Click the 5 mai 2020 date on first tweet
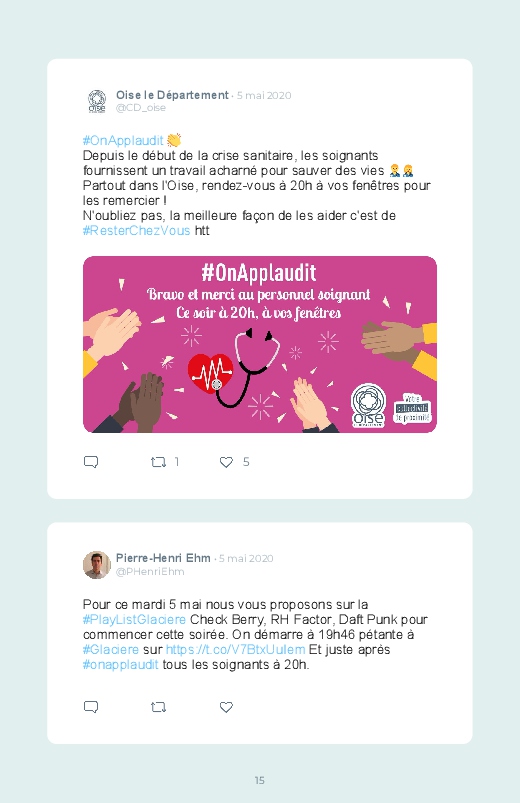 [264, 96]
